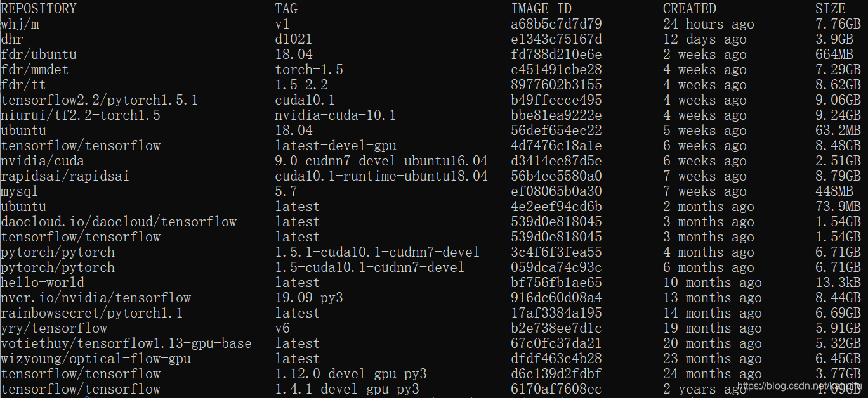Click the IMAGE ID column header
Viewport: 868px width, 398px height.
[541, 9]
